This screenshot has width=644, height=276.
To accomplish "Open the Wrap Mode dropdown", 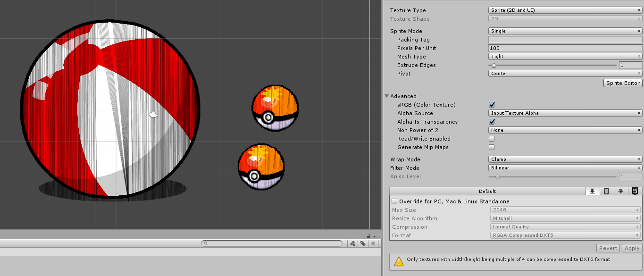I will (565, 159).
